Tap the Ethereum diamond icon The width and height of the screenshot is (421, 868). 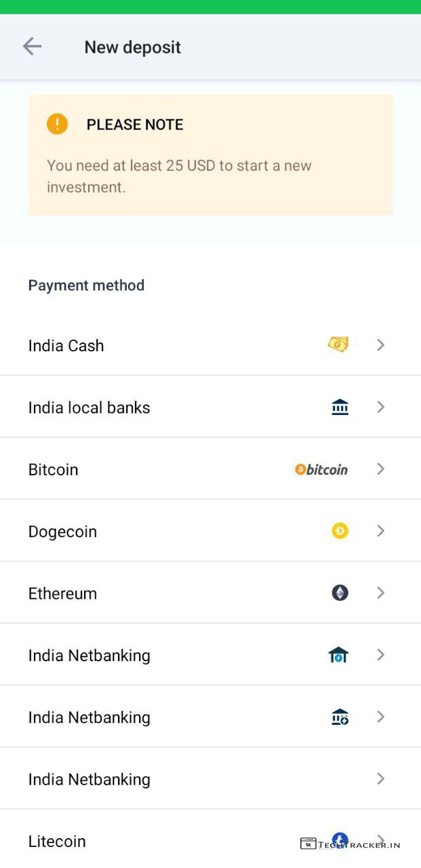[340, 593]
